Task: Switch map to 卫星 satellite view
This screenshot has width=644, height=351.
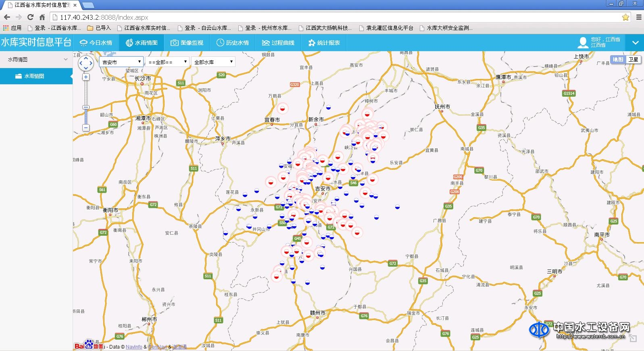Action: pyautogui.click(x=633, y=60)
